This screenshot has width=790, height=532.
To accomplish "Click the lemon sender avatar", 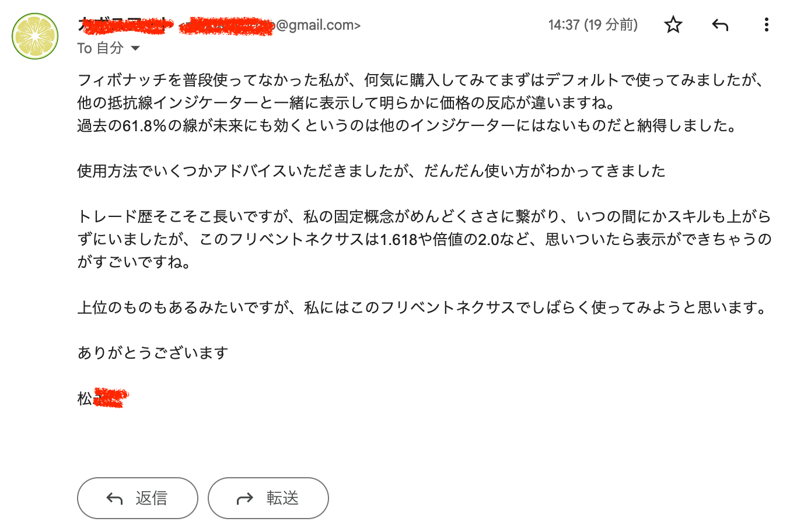I will tap(36, 36).
